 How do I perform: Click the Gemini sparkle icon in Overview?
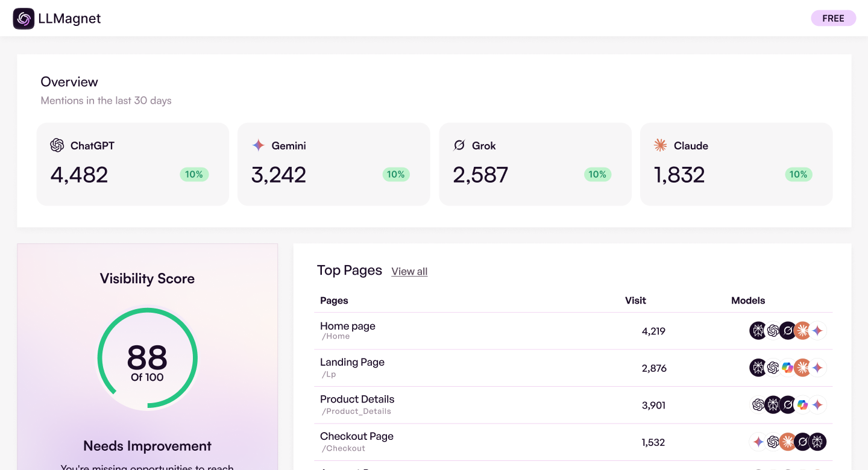pyautogui.click(x=258, y=145)
